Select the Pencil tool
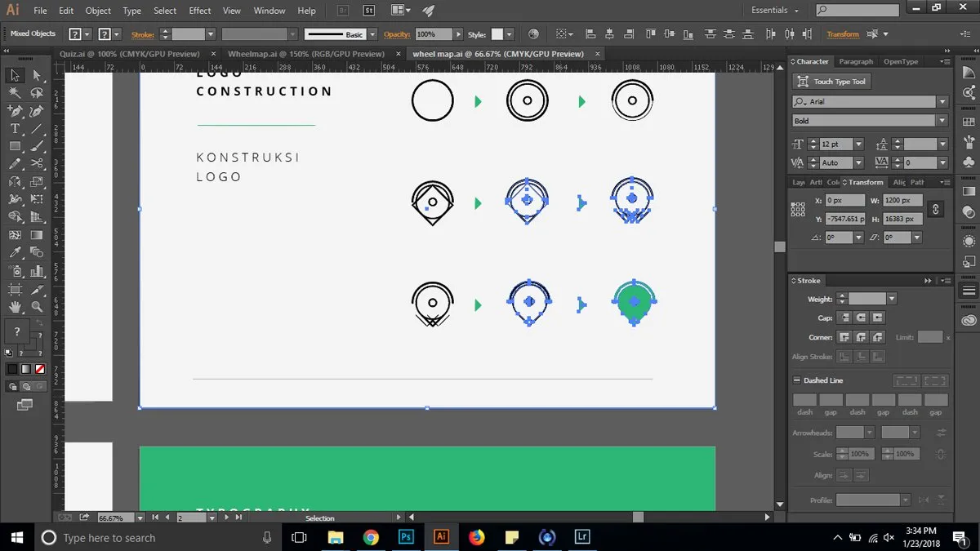This screenshot has height=551, width=980. 15,165
